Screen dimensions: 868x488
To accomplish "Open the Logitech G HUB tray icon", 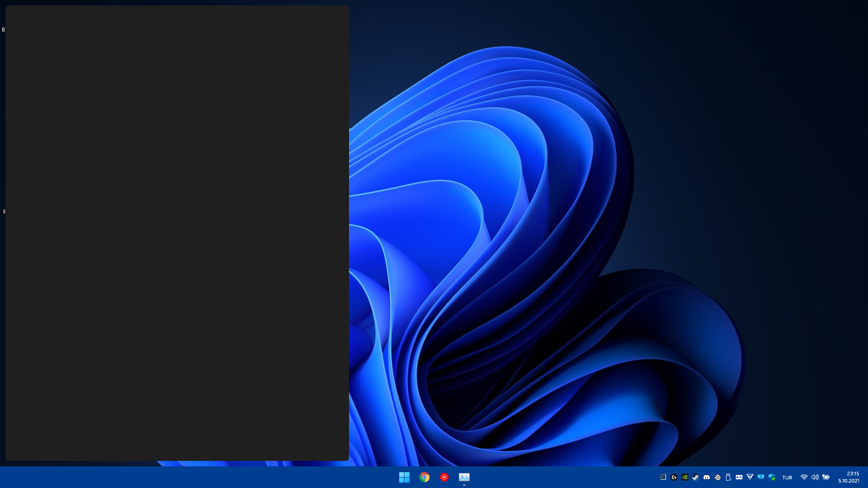I will click(674, 477).
